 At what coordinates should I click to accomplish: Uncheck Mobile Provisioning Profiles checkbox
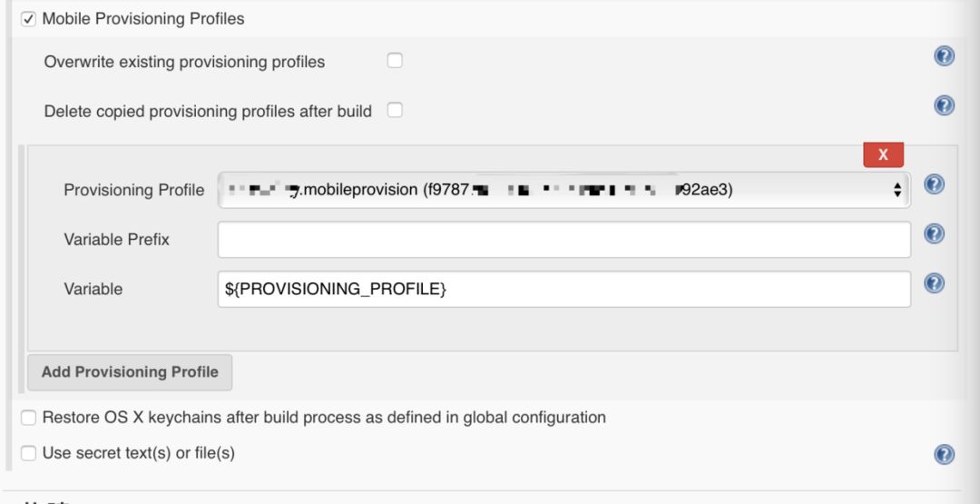point(29,18)
